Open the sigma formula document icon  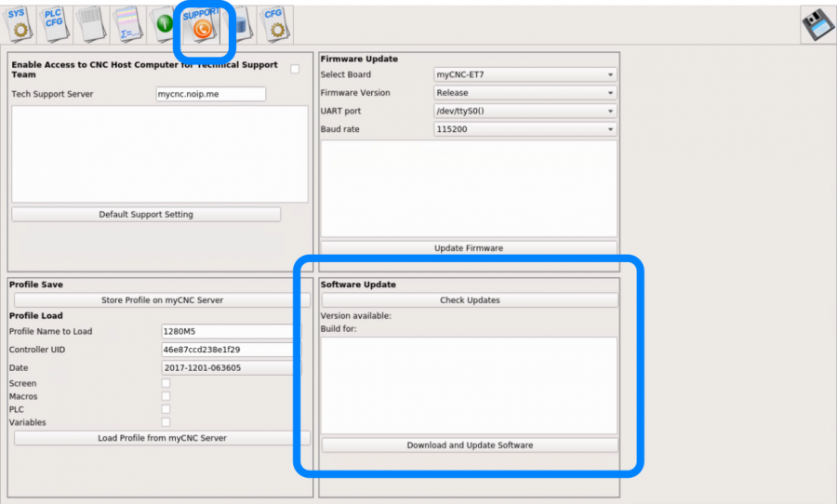[x=127, y=23]
